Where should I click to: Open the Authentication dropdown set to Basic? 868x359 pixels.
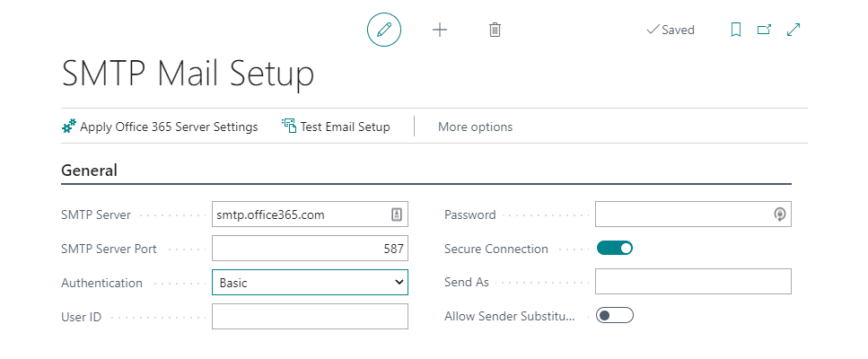click(x=310, y=282)
